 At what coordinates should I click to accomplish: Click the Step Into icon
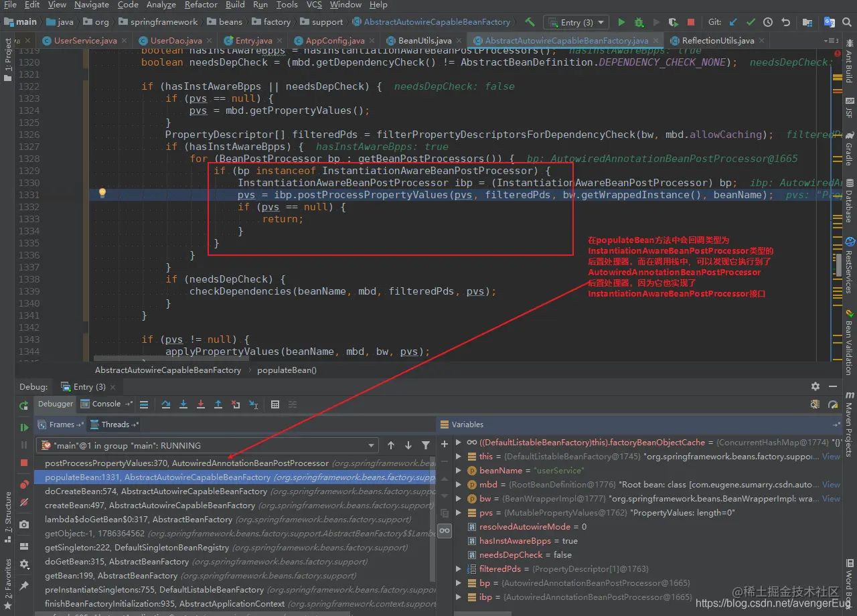(183, 404)
